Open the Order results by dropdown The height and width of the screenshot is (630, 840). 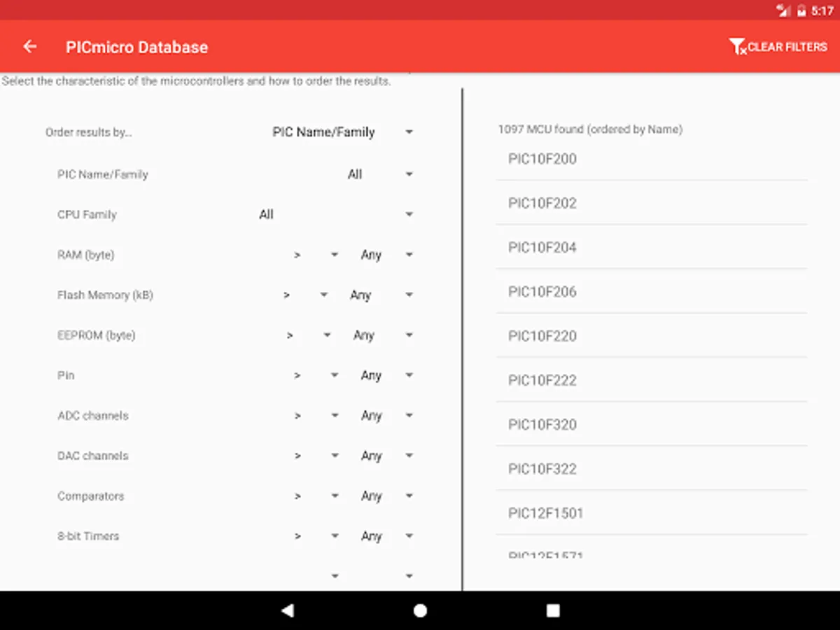click(342, 132)
